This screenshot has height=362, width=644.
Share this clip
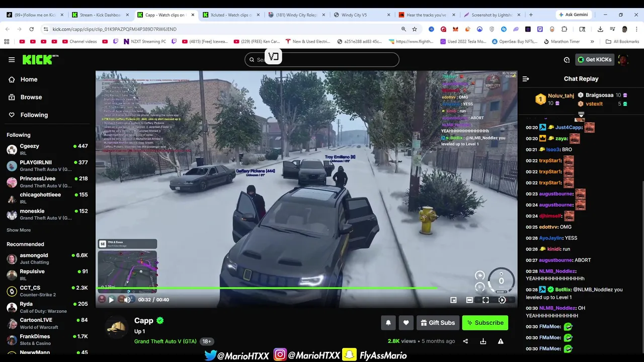[x=465, y=341]
